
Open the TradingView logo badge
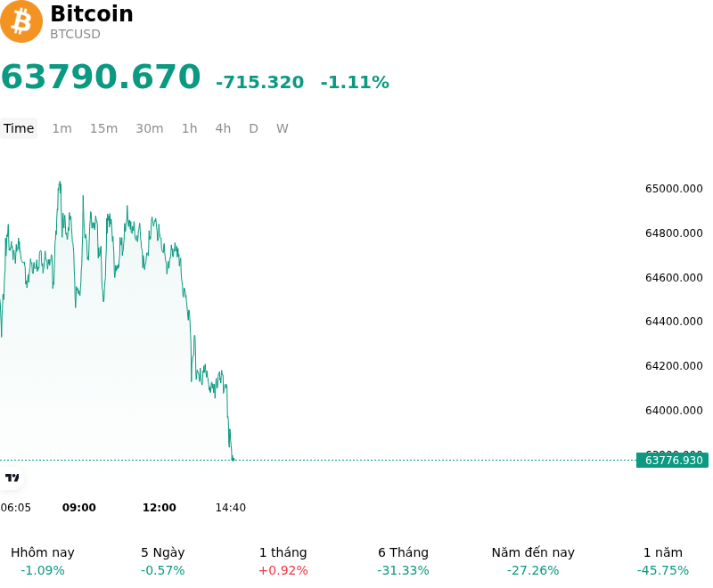click(12, 478)
